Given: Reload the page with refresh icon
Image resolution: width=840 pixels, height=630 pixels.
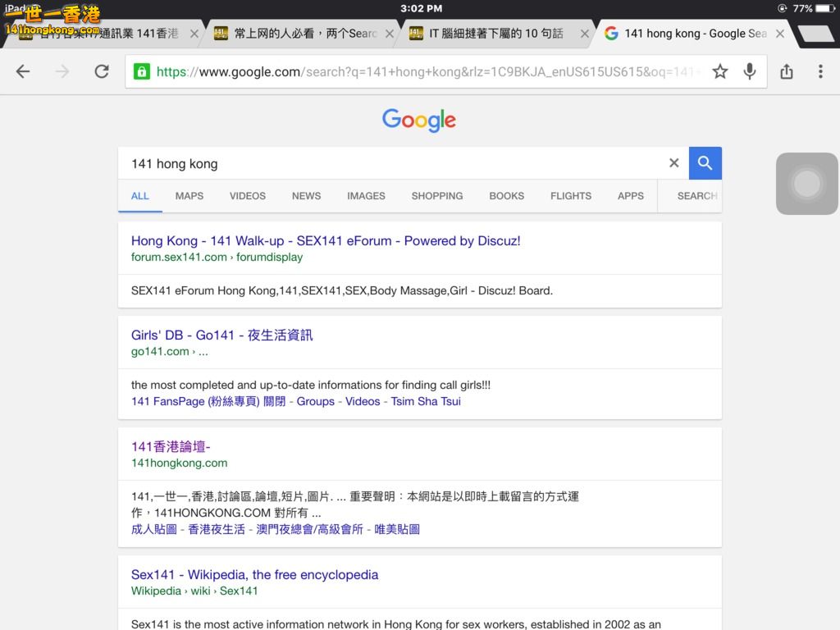Looking at the screenshot, I should (102, 71).
